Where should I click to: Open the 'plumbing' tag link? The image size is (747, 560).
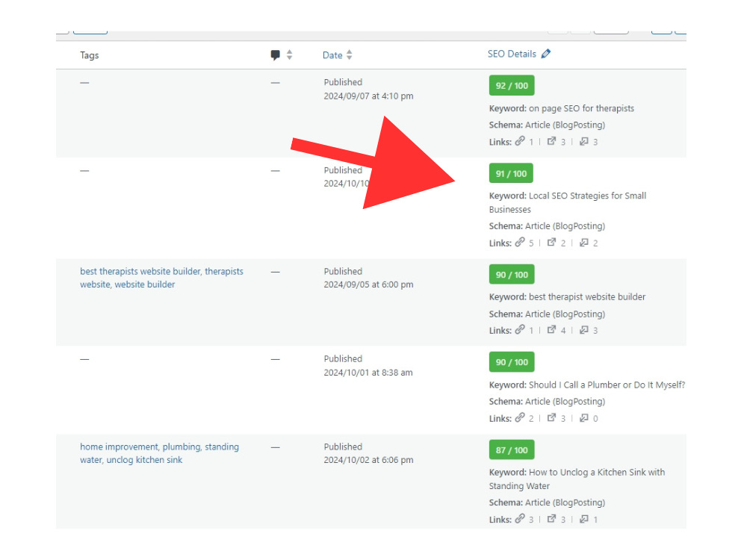point(182,447)
